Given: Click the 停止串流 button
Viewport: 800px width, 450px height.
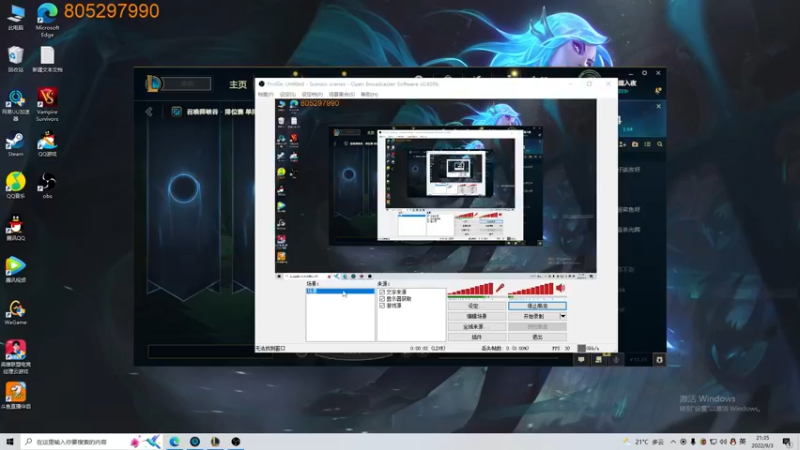Looking at the screenshot, I should 537,306.
